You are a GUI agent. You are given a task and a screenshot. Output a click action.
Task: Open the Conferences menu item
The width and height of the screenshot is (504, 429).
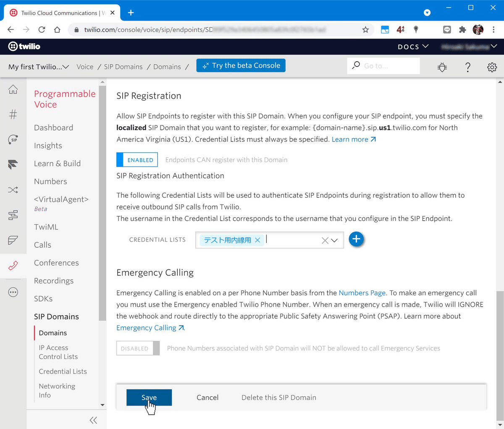(56, 263)
